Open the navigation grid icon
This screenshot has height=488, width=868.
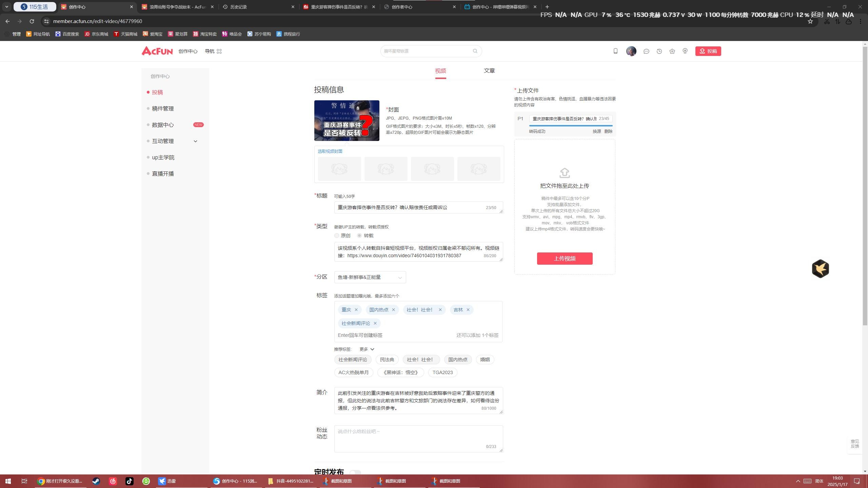219,51
